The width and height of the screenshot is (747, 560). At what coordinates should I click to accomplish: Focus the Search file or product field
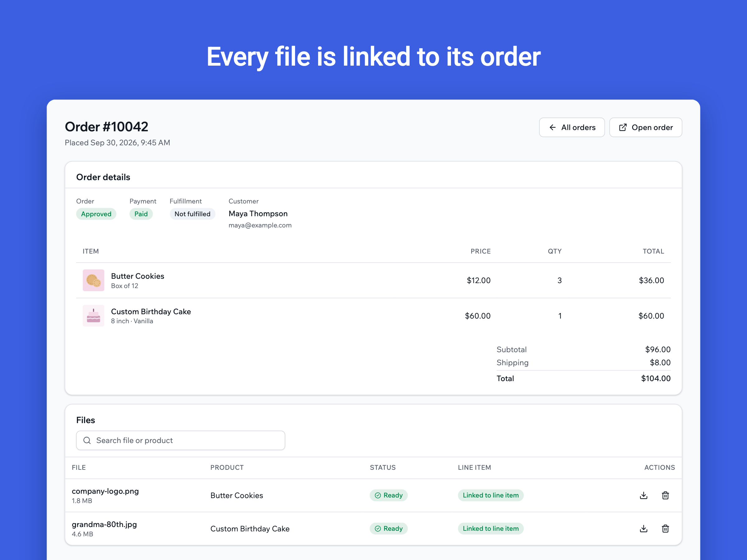(181, 441)
